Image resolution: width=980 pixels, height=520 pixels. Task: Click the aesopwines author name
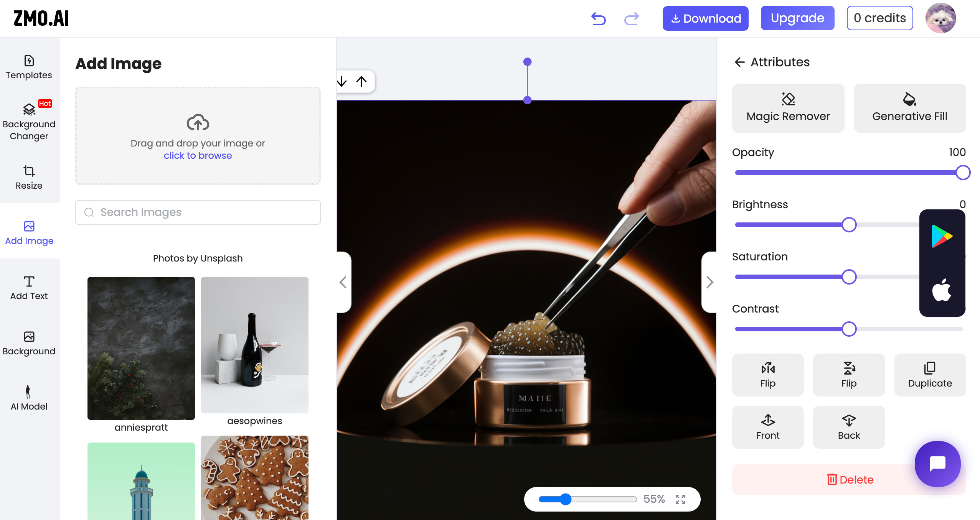[255, 421]
